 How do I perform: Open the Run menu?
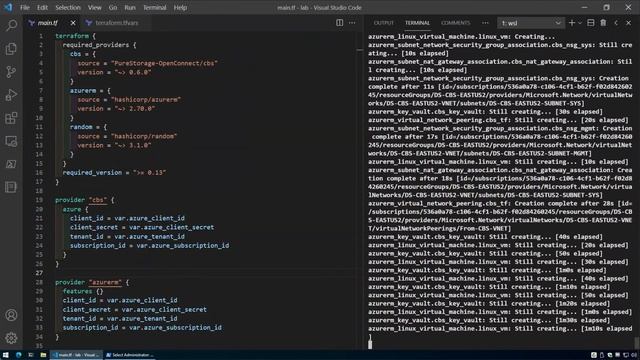pos(130,7)
